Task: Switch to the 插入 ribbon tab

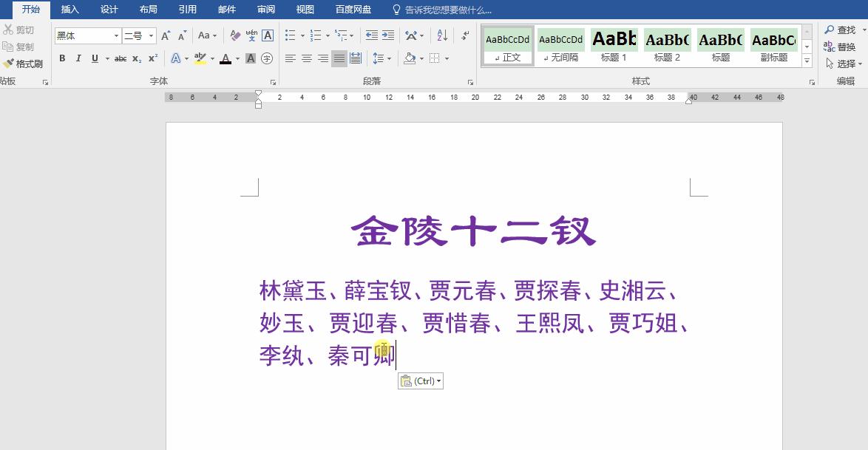Action: tap(69, 10)
